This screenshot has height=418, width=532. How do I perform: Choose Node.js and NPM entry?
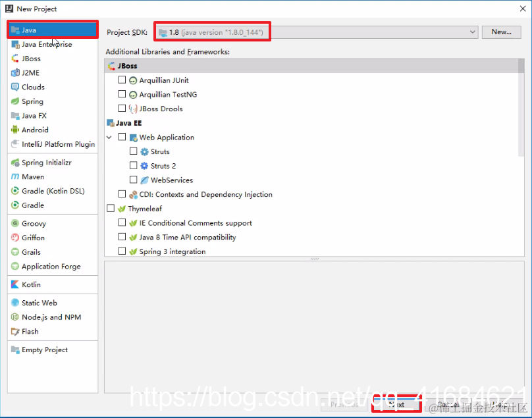53,317
